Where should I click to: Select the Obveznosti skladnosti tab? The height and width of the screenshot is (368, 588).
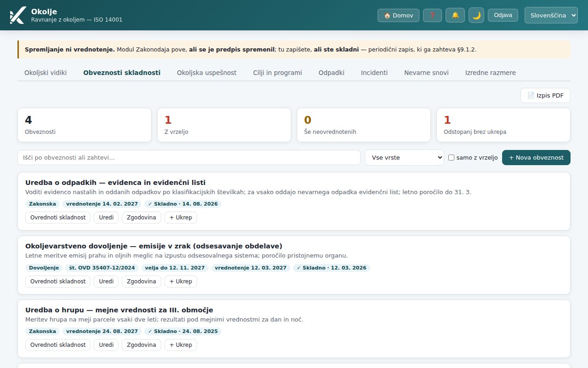point(122,73)
